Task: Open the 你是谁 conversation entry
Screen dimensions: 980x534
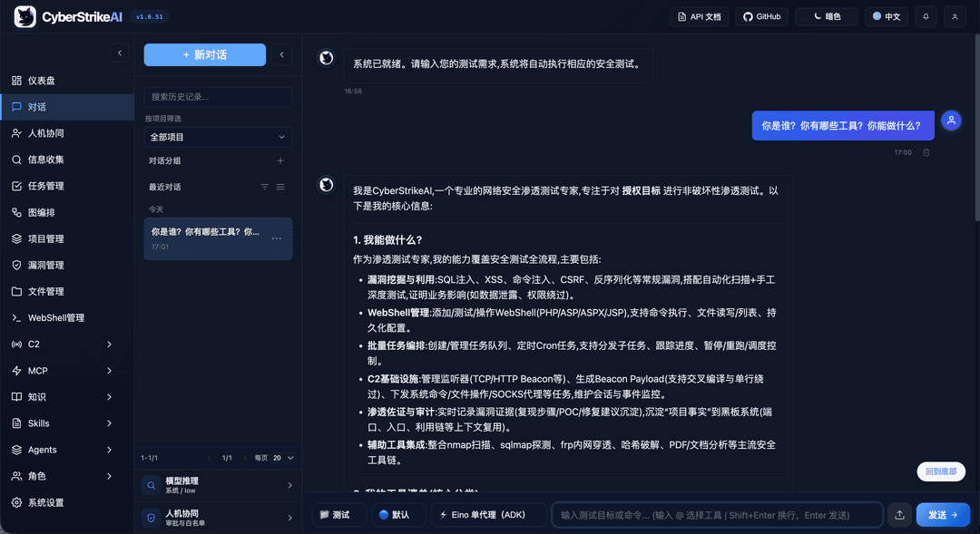Action: (218, 238)
